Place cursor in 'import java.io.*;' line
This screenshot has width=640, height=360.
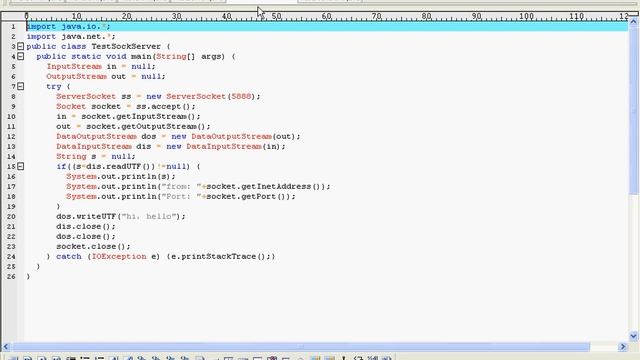[68, 27]
